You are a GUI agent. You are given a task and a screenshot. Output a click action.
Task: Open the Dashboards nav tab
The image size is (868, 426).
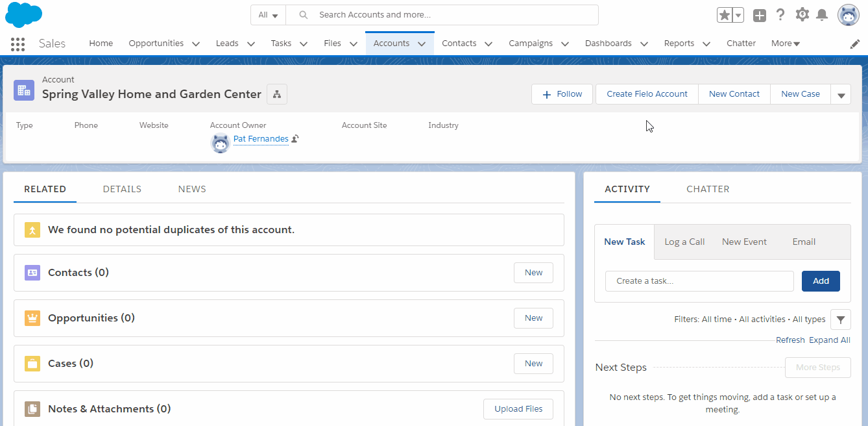point(609,44)
